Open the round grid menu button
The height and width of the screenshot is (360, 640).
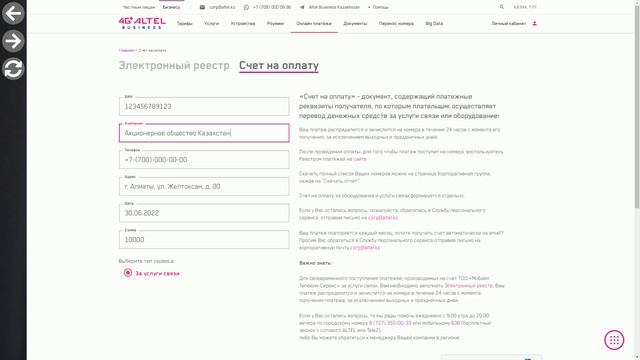tap(614, 340)
